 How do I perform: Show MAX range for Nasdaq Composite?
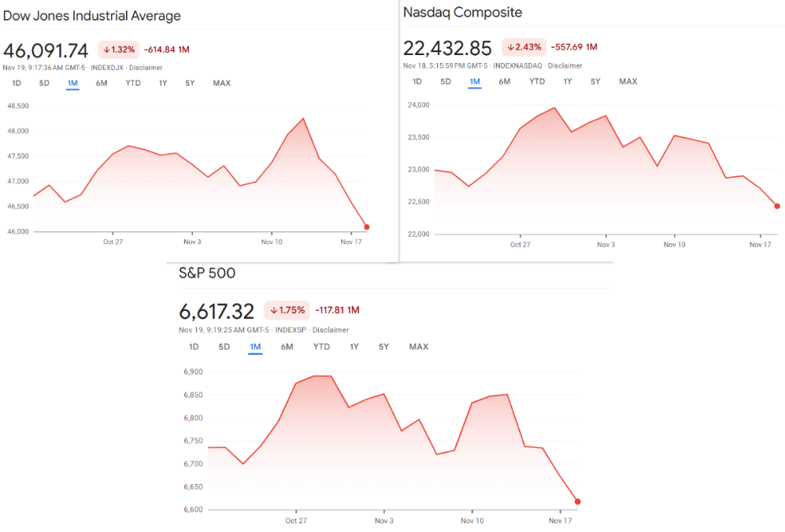pos(628,82)
